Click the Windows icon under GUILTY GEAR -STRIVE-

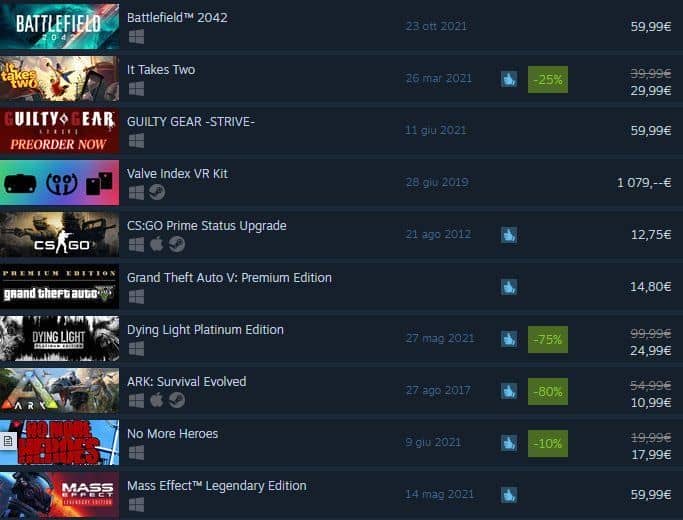click(x=136, y=141)
